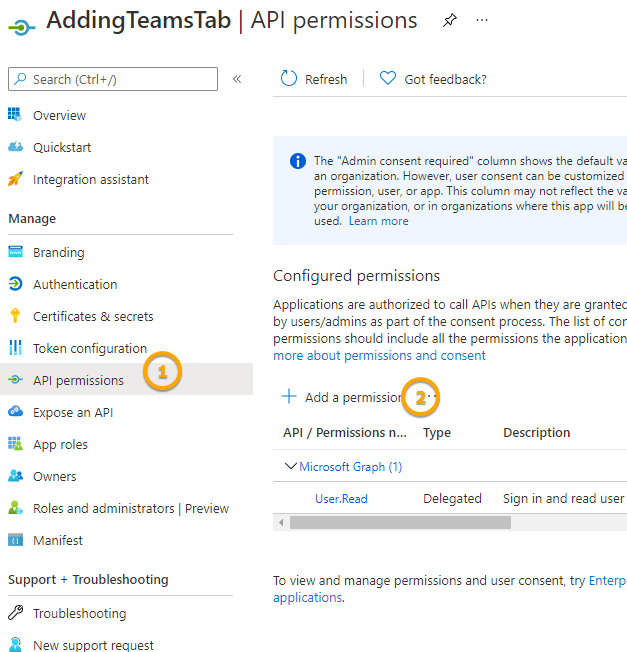Collapse the Microsoft Graph (1) group

291,466
